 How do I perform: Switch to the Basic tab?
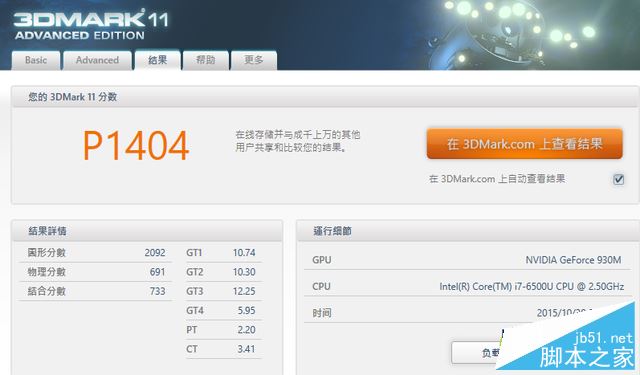point(36,60)
